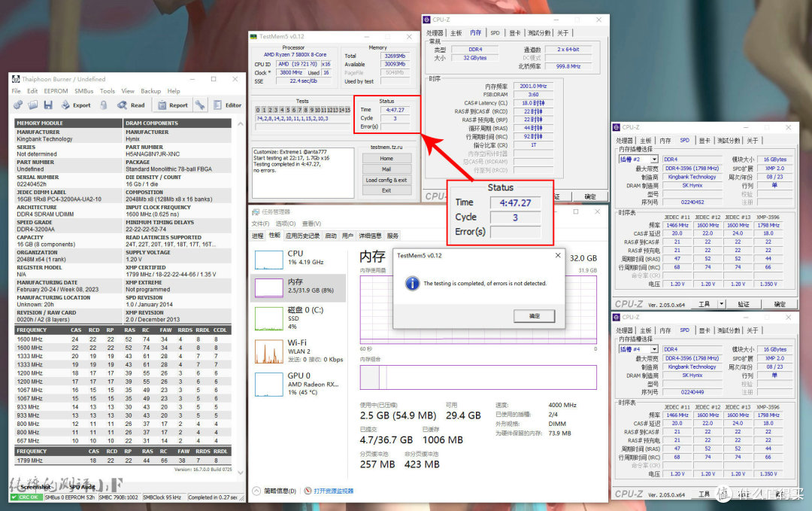This screenshot has width=812, height=511.
Task: Open the Tools menu in Thaiphoon Burner
Action: tap(108, 91)
